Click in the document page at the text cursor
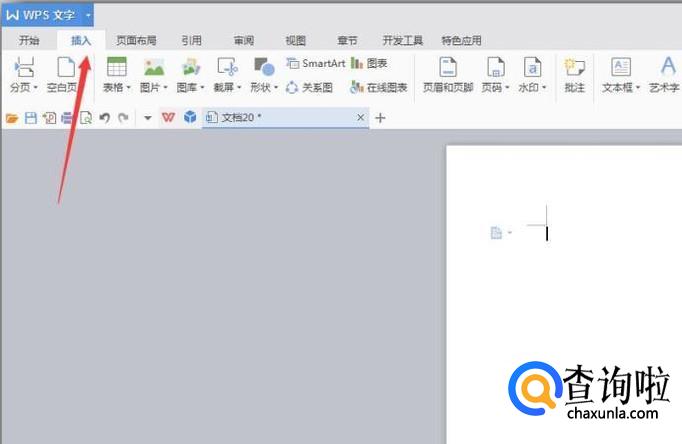Screen dimensions: 682x444 [x=547, y=234]
